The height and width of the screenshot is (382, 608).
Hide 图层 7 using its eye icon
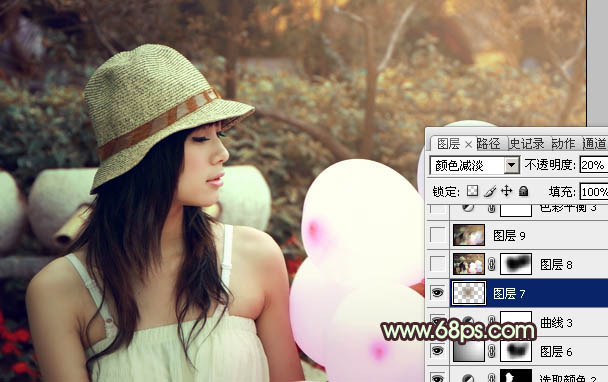[437, 293]
